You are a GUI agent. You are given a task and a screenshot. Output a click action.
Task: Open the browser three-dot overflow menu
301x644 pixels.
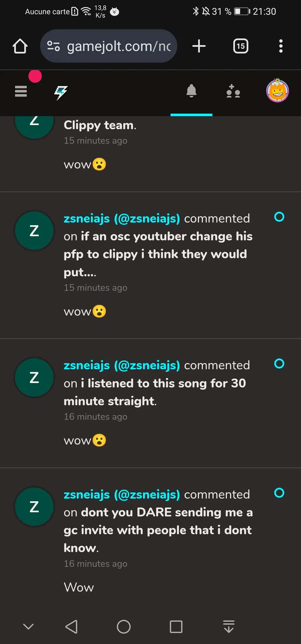pyautogui.click(x=281, y=46)
